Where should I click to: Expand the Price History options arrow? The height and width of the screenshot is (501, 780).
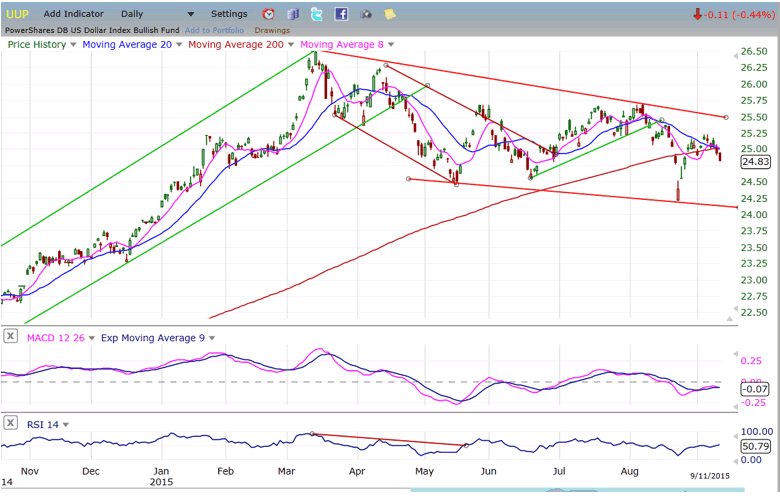(x=74, y=45)
